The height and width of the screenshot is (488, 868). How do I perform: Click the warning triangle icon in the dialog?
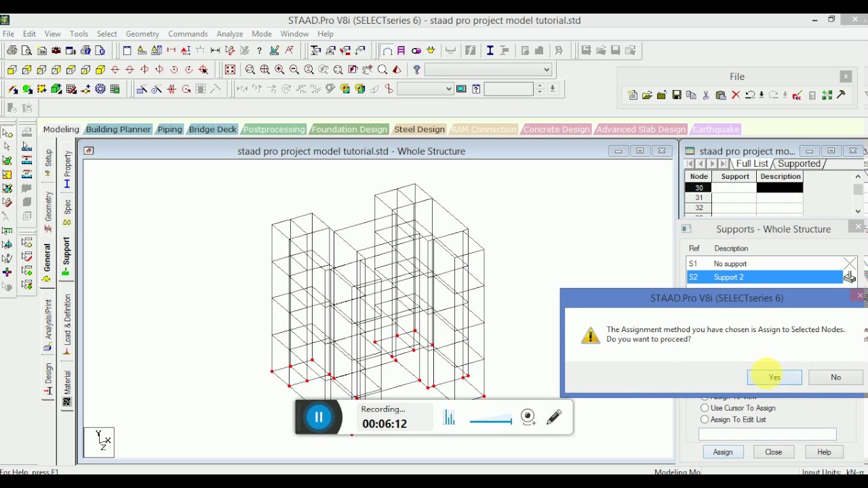coord(591,335)
